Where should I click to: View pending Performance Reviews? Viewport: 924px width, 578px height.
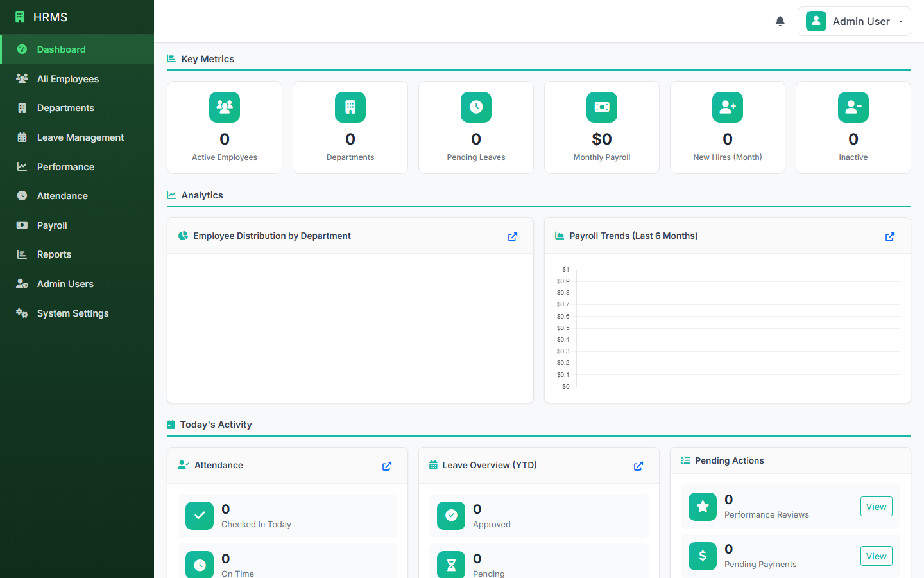[876, 507]
